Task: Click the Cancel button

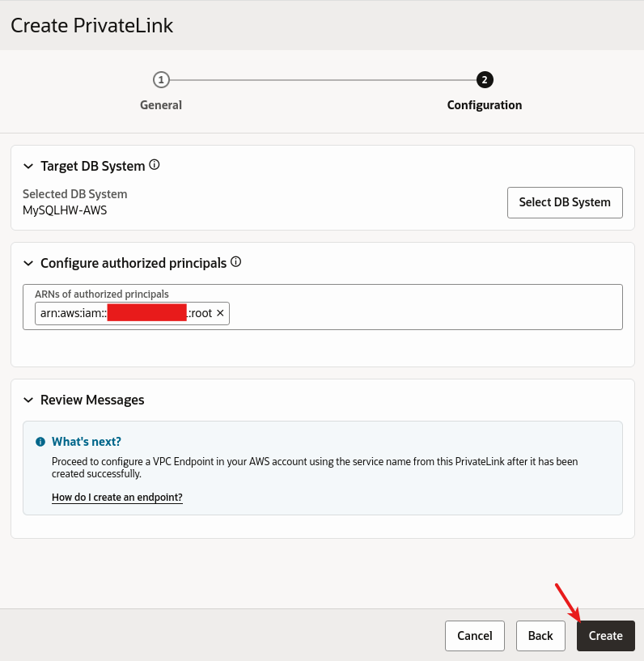Action: pyautogui.click(x=475, y=636)
